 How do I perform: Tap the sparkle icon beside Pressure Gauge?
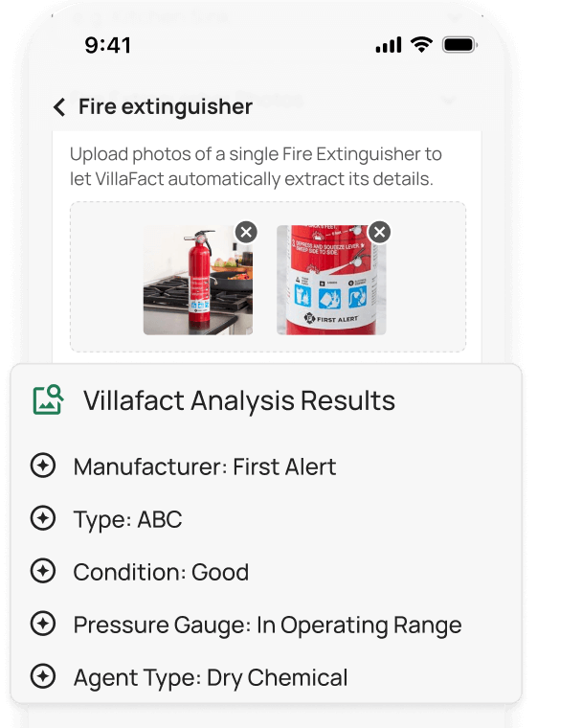point(43,625)
